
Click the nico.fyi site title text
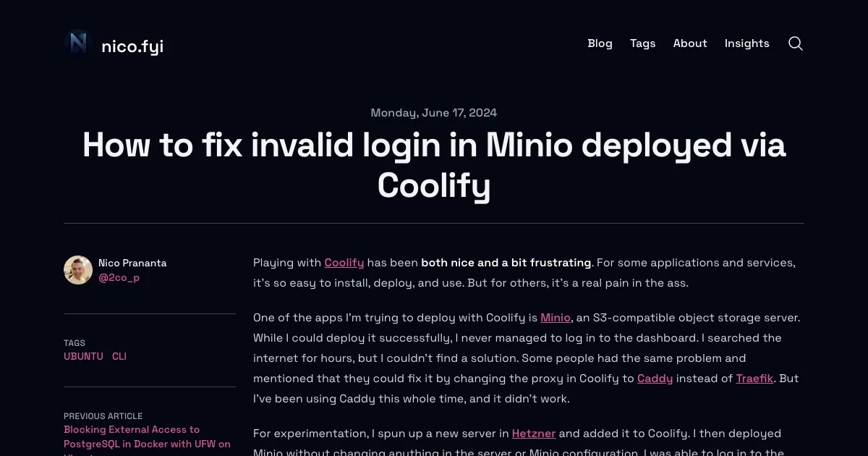tap(132, 46)
